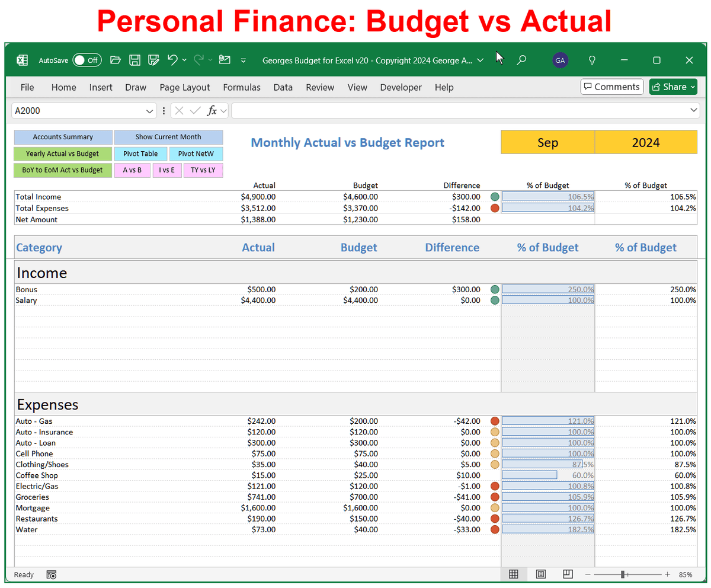Image resolution: width=711 pixels, height=588 pixels.
Task: Open the Review tab
Action: [320, 87]
